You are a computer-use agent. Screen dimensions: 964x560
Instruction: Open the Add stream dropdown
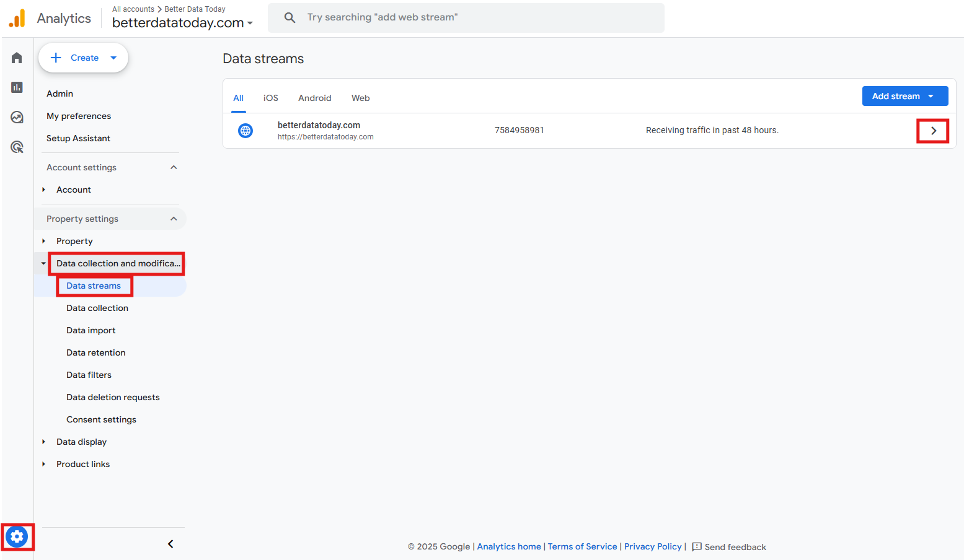tap(905, 96)
